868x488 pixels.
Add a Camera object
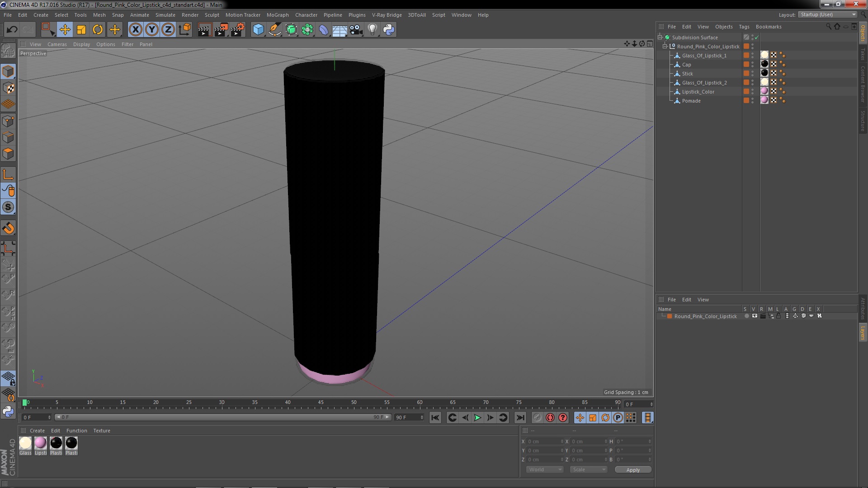tap(356, 30)
